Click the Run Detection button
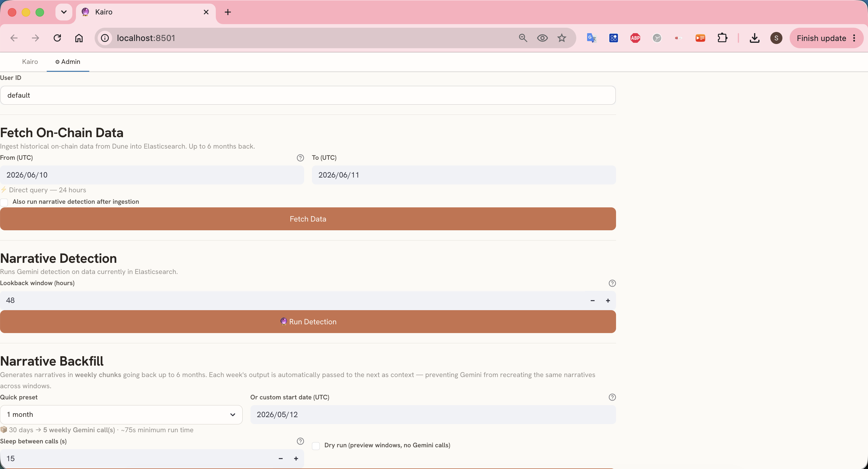The width and height of the screenshot is (868, 469). click(308, 322)
